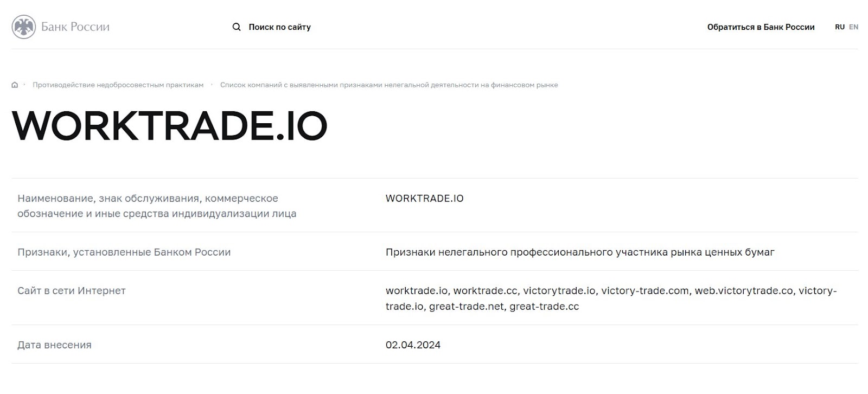Screen dimensions: 868x394
Task: Open the Поиск по сайту search field
Action: click(x=279, y=27)
